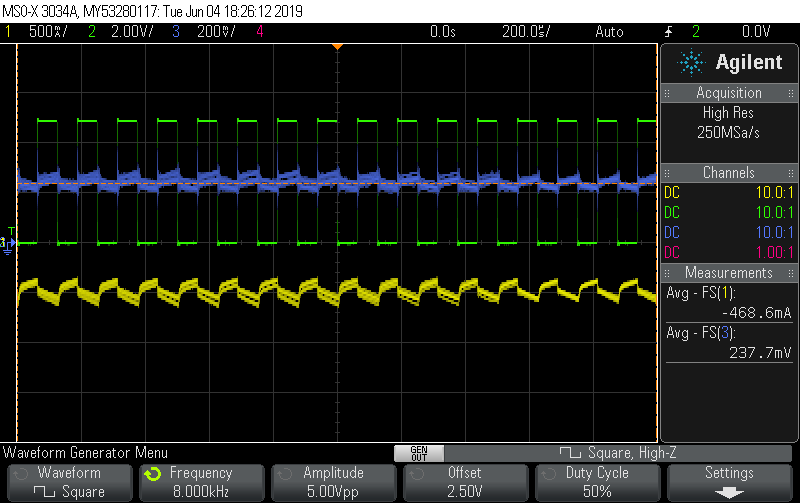Toggle channel 4 indicator in top bar
Viewport: 800px width, 503px height.
260,32
